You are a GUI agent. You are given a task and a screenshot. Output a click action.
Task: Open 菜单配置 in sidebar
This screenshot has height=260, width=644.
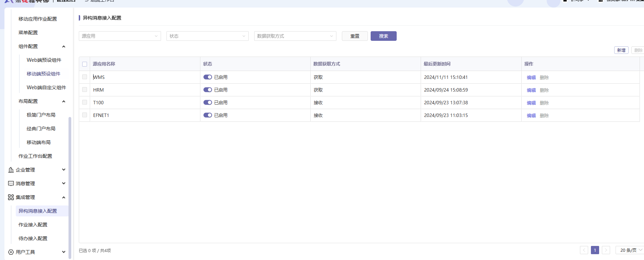28,33
